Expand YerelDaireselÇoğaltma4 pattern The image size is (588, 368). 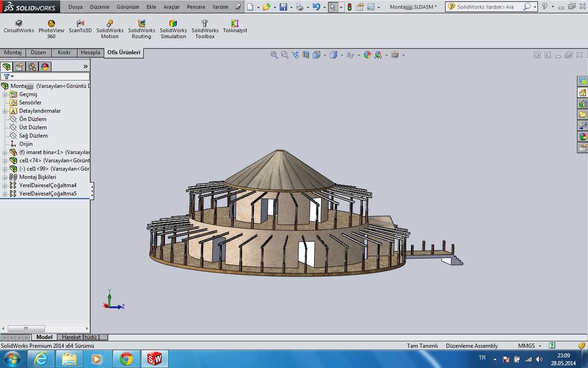click(5, 185)
